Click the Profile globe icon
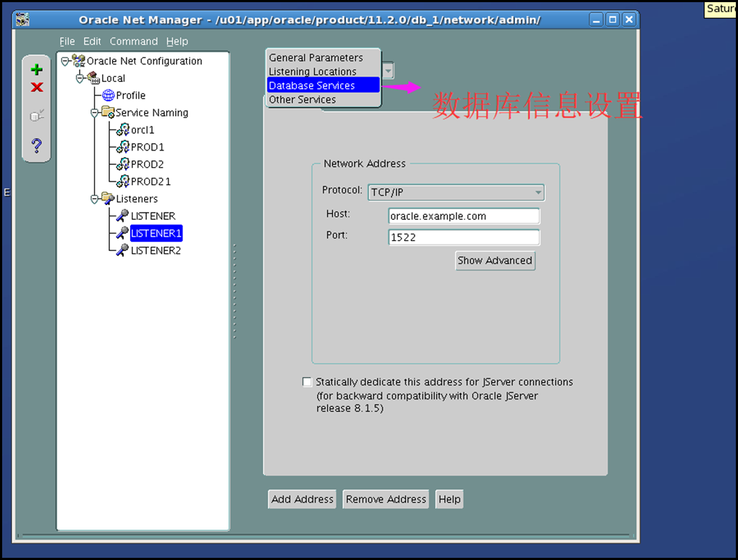The height and width of the screenshot is (560, 738). click(x=109, y=95)
